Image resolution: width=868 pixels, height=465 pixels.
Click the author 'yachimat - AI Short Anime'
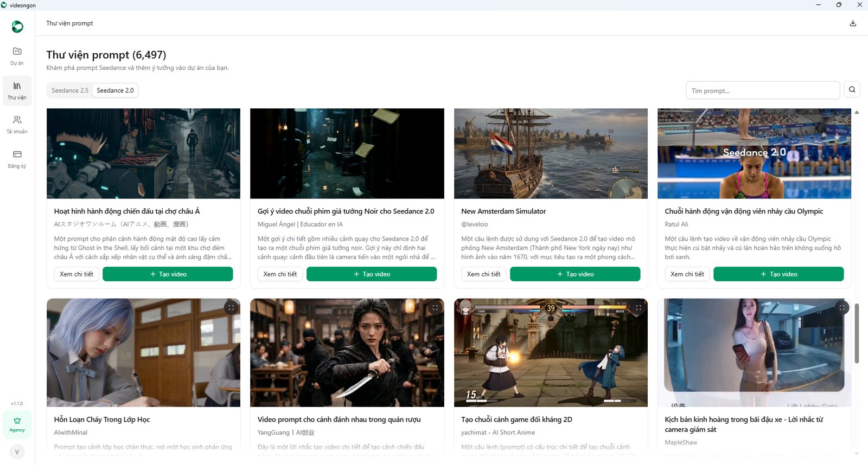point(498,432)
